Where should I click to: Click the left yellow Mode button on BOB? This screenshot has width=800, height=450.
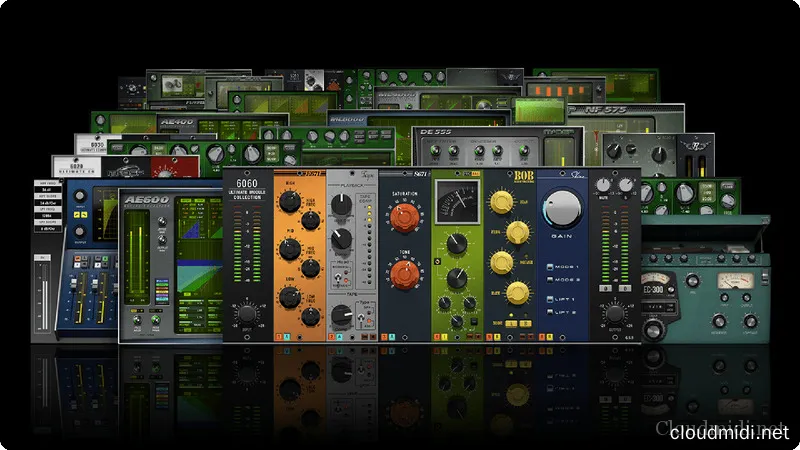511,323
